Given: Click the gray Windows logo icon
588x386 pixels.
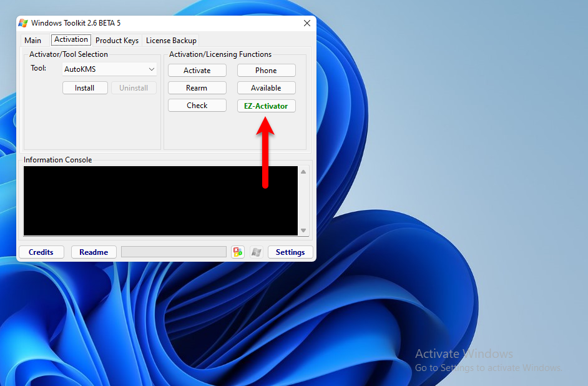Looking at the screenshot, I should (256, 252).
